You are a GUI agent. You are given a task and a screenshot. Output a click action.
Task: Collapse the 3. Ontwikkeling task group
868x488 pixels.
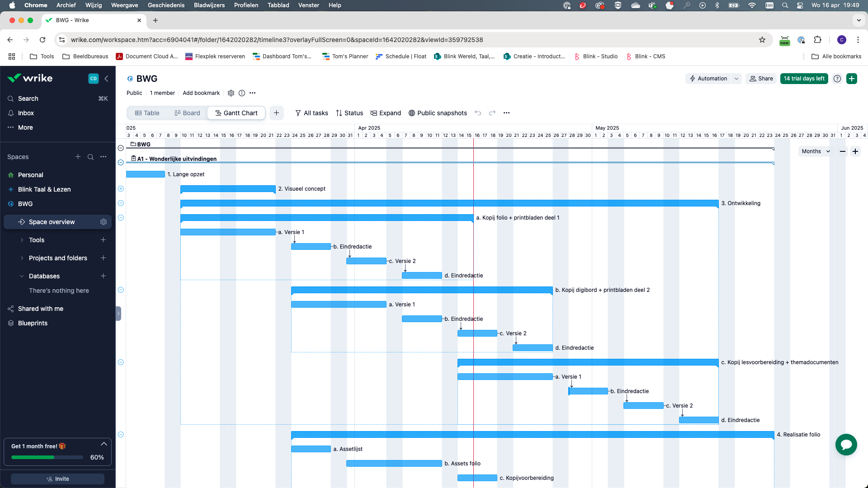121,203
